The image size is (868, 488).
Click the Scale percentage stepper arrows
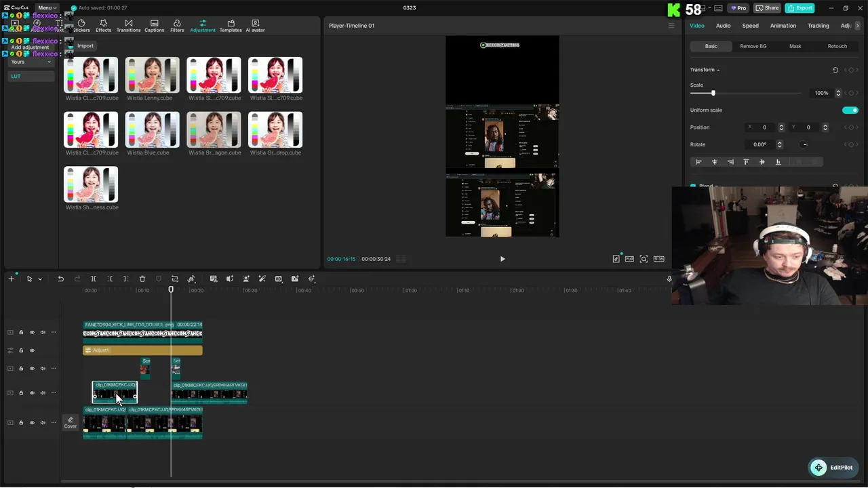[838, 93]
